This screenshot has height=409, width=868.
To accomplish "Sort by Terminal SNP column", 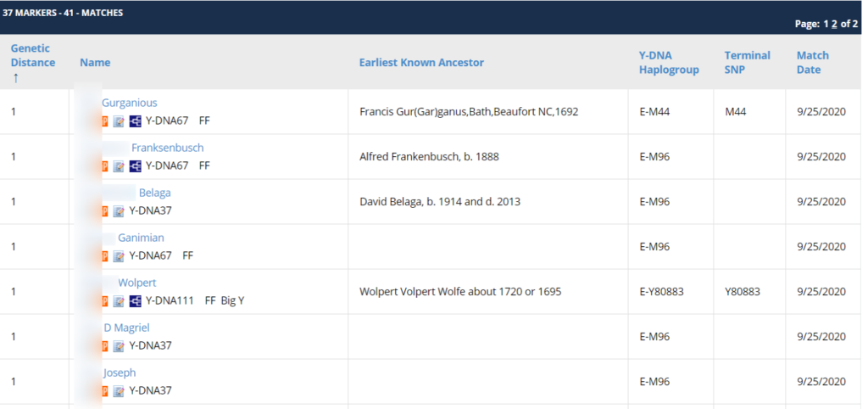I will point(748,63).
